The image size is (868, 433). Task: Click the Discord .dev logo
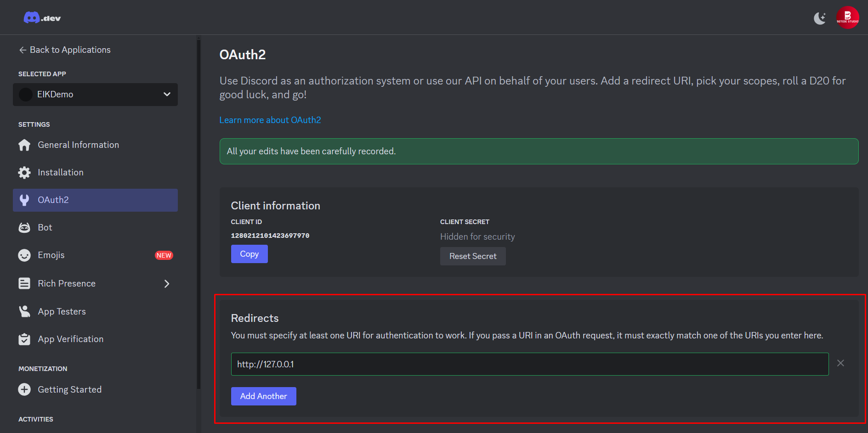tap(42, 18)
